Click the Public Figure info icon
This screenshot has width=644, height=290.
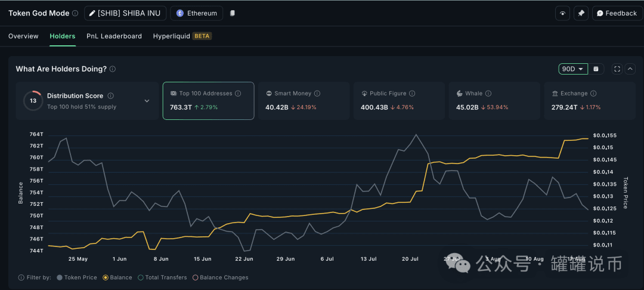click(412, 94)
